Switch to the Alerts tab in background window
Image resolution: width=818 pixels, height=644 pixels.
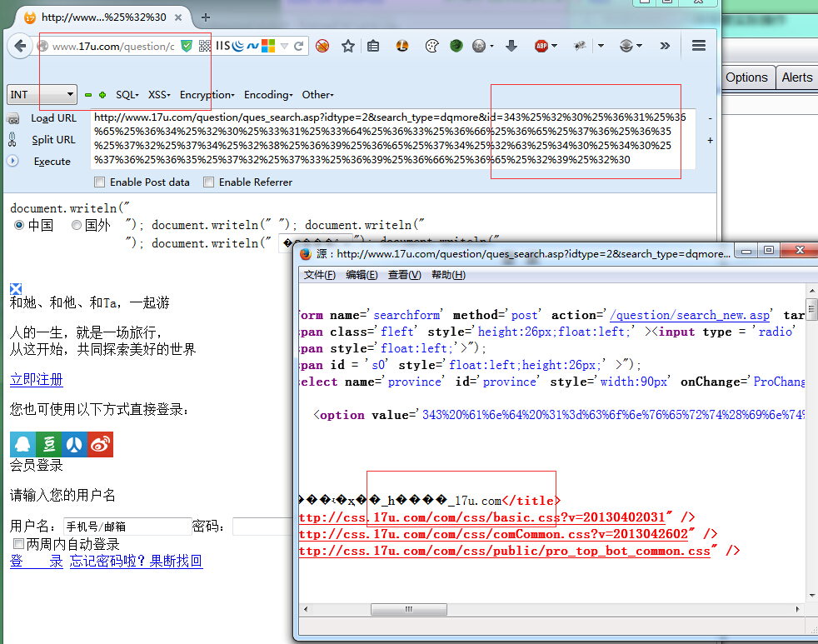pos(796,77)
